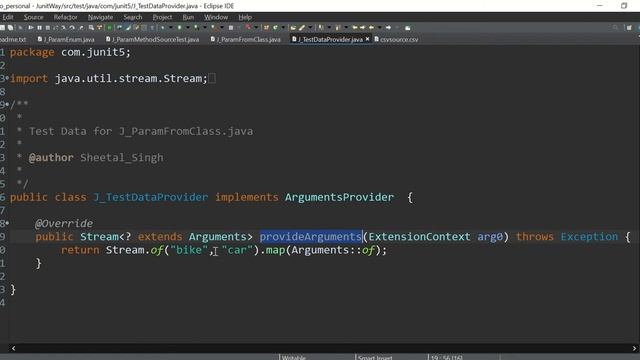Open the Search menu

click(x=133, y=17)
